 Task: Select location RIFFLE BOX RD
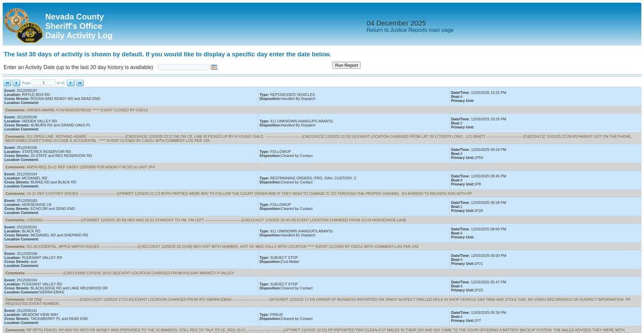point(36,95)
